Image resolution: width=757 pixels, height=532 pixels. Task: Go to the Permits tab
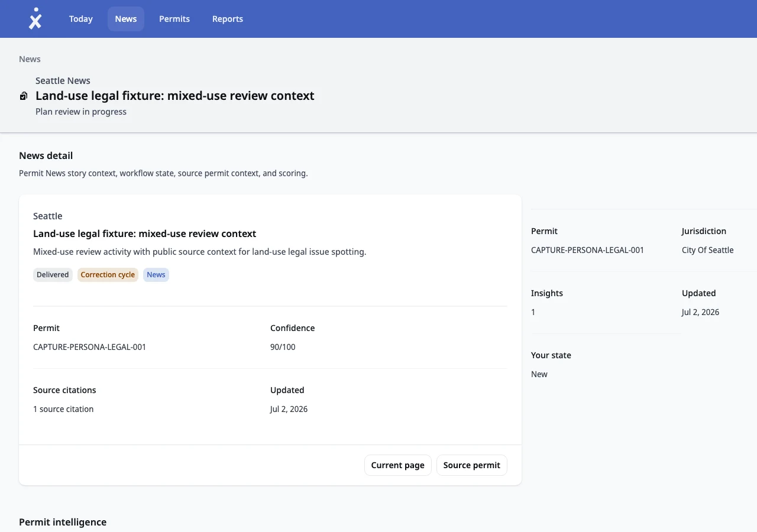click(174, 19)
